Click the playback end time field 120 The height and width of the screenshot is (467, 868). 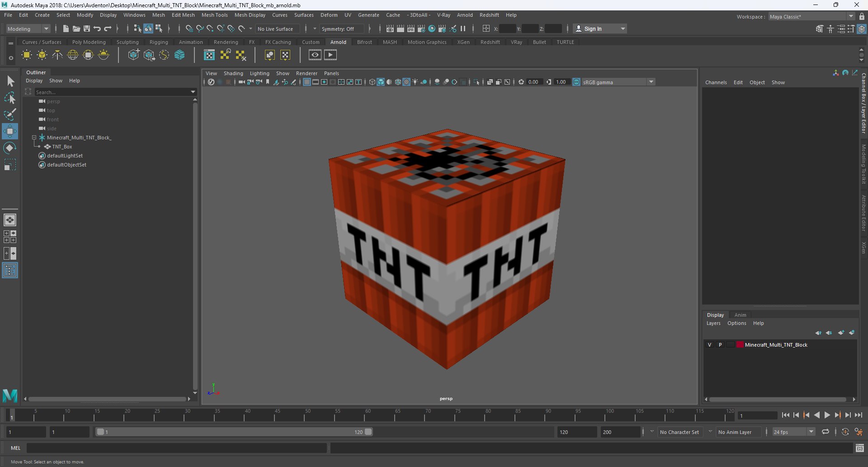click(577, 432)
